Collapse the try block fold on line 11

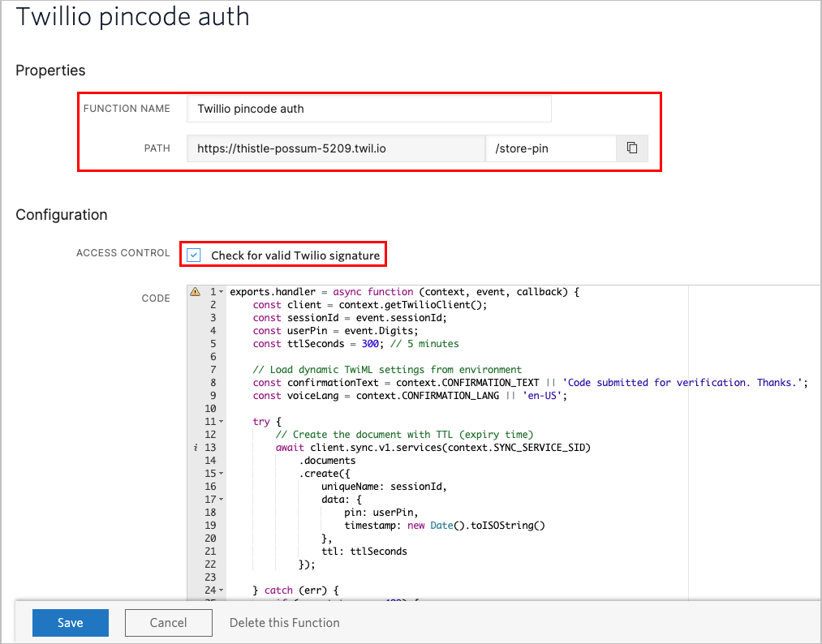click(222, 422)
